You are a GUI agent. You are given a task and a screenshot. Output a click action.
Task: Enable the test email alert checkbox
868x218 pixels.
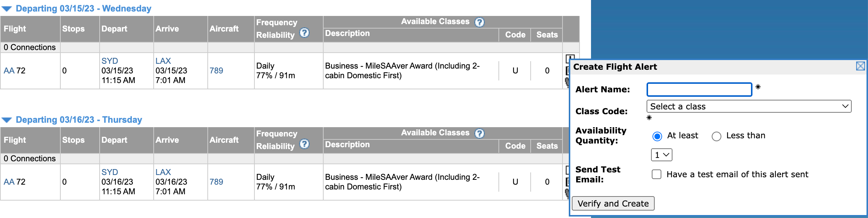(657, 174)
